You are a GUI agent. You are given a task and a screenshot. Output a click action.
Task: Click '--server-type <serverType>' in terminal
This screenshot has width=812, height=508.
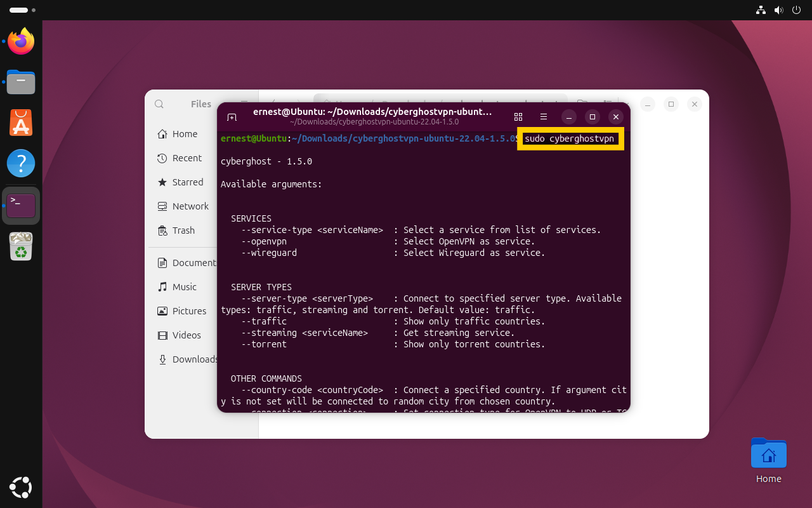307,298
